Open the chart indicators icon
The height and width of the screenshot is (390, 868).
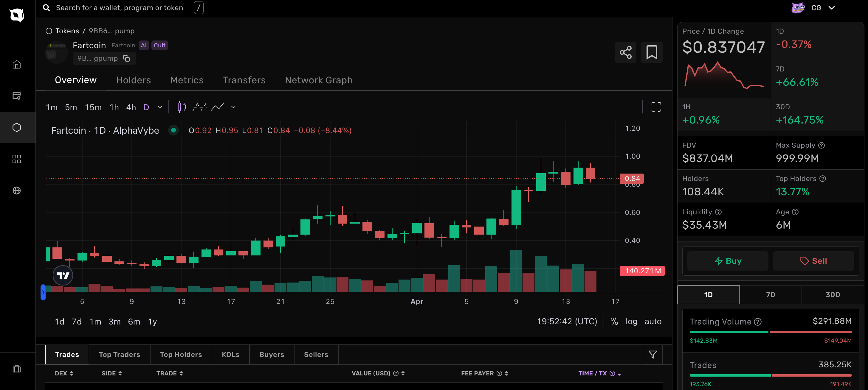(x=199, y=107)
